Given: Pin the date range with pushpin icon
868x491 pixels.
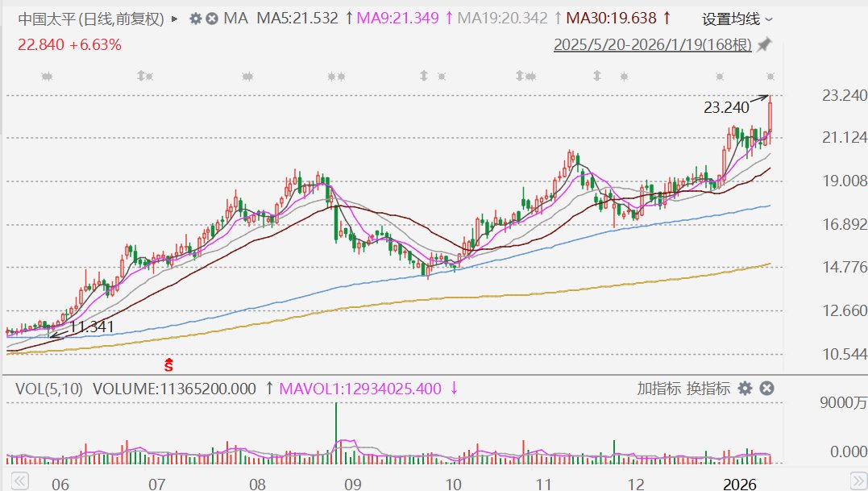Looking at the screenshot, I should click(764, 44).
